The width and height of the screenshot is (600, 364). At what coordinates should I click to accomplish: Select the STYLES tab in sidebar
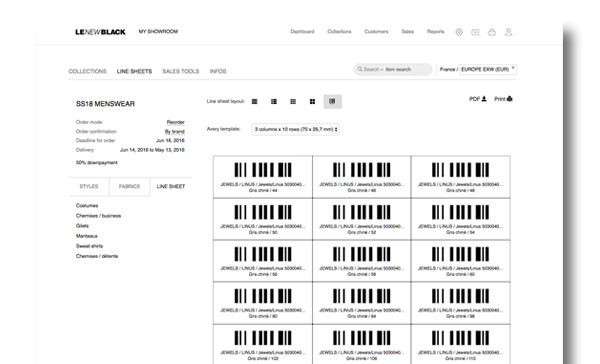[89, 186]
